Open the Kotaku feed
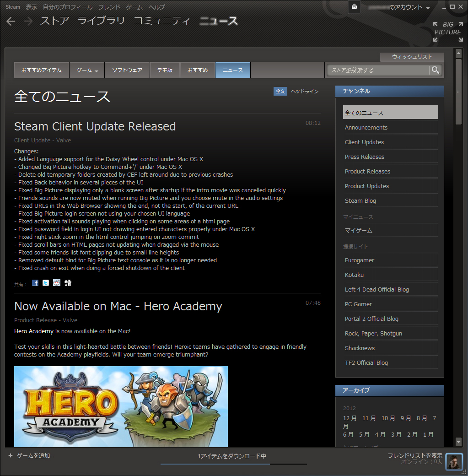The image size is (468, 476). pos(390,275)
